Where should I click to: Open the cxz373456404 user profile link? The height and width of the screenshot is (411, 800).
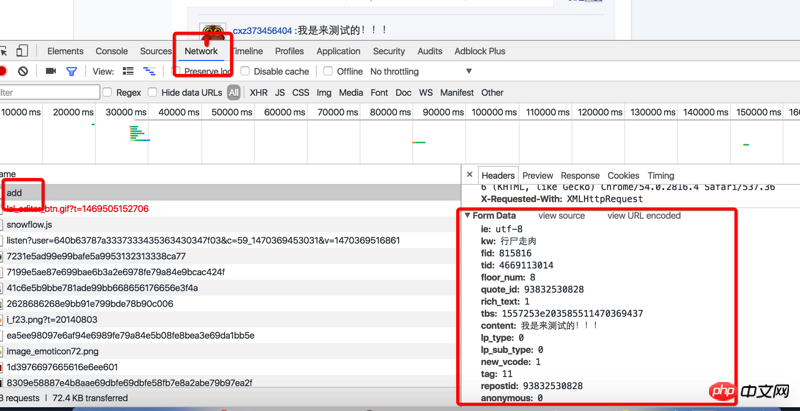click(262, 31)
